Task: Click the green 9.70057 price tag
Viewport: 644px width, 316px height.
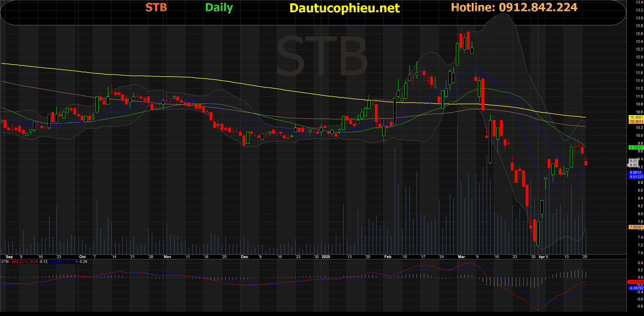Action: [x=636, y=148]
